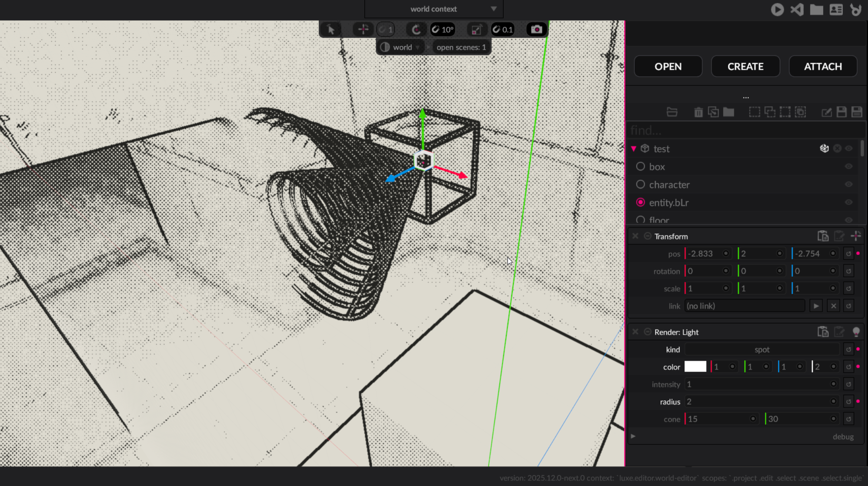
Task: Click the CREATE button
Action: point(745,67)
